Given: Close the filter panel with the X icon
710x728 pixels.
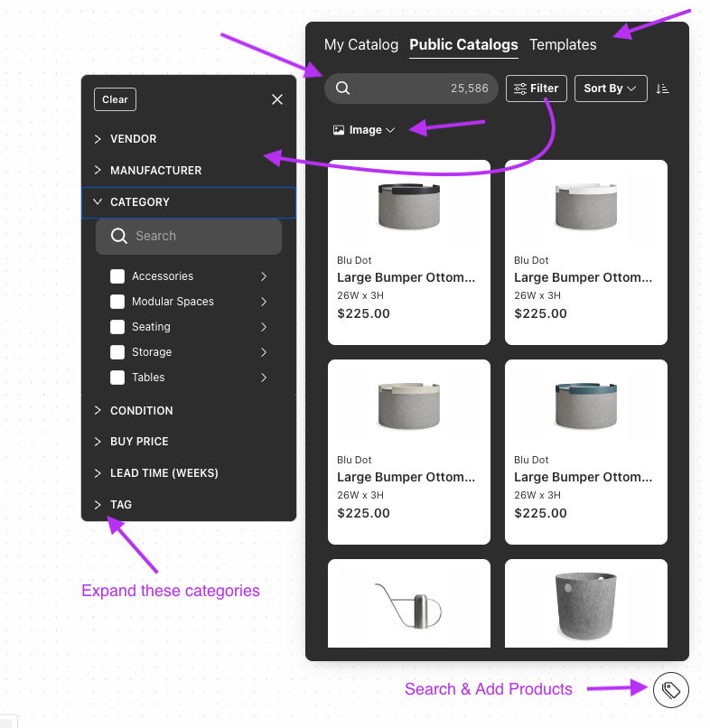Looking at the screenshot, I should point(277,99).
